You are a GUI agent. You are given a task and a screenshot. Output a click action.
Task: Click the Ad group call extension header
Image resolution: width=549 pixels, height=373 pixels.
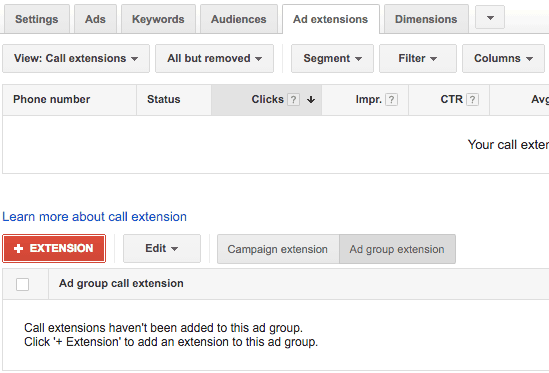[121, 283]
